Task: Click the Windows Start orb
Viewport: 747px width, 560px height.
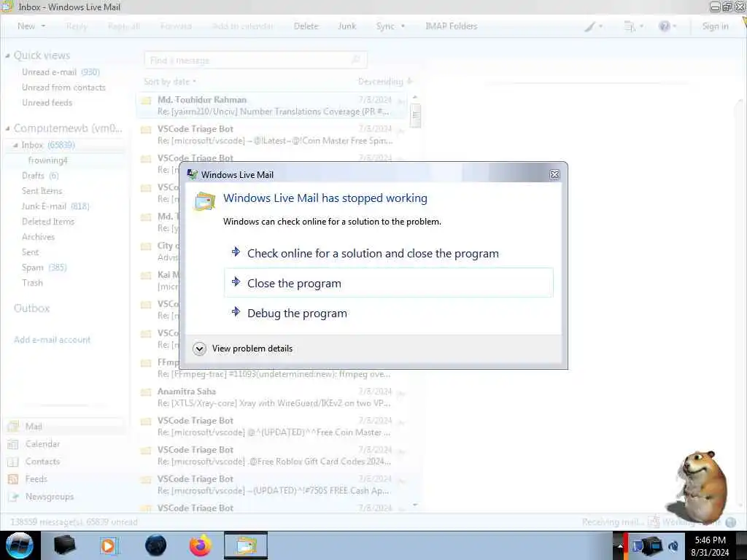Action: pyautogui.click(x=20, y=545)
